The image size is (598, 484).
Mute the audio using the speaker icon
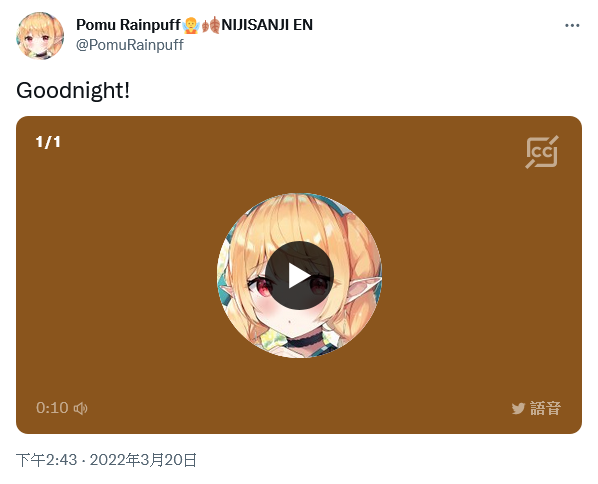click(x=80, y=408)
